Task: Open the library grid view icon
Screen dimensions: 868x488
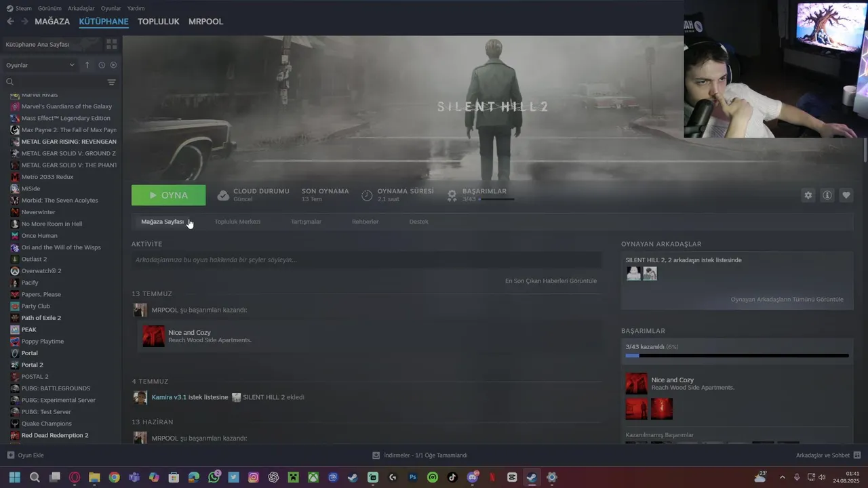Action: pyautogui.click(x=112, y=44)
